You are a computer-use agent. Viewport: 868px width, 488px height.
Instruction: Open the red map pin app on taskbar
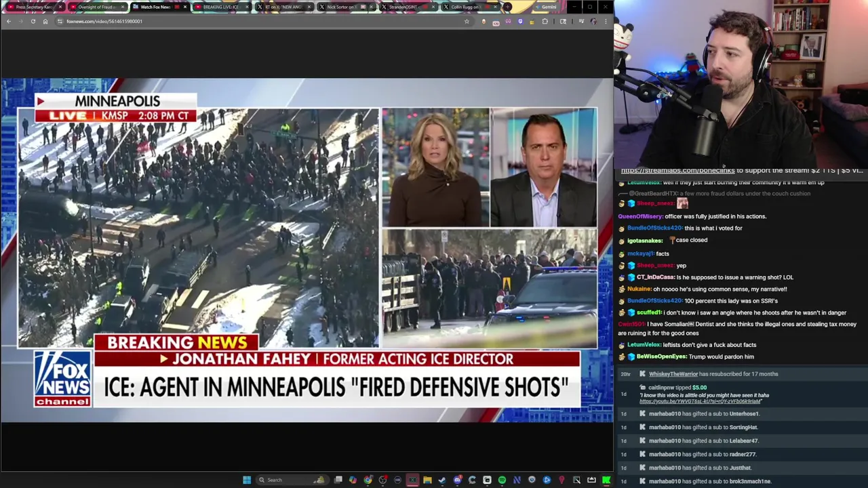[561, 480]
